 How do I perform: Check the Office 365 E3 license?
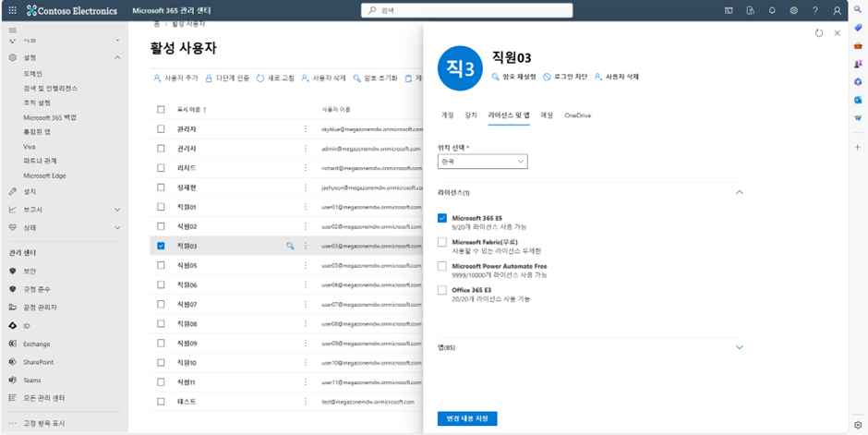point(441,290)
